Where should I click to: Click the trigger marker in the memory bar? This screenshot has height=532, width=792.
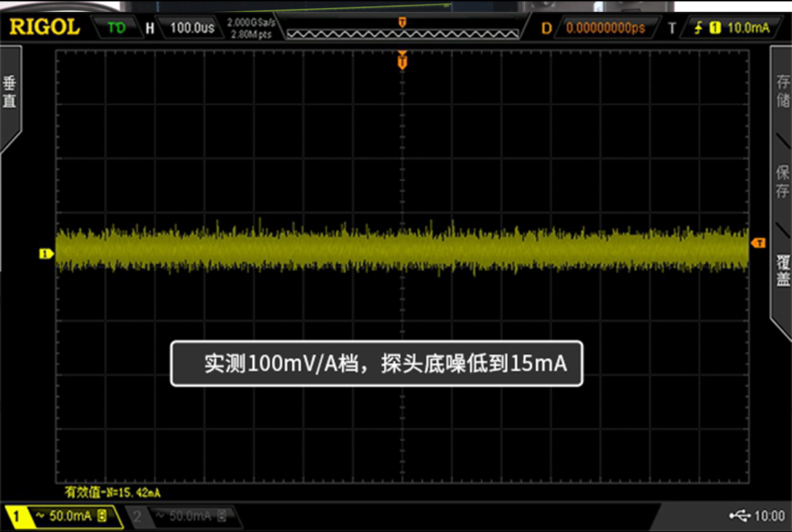pyautogui.click(x=402, y=22)
